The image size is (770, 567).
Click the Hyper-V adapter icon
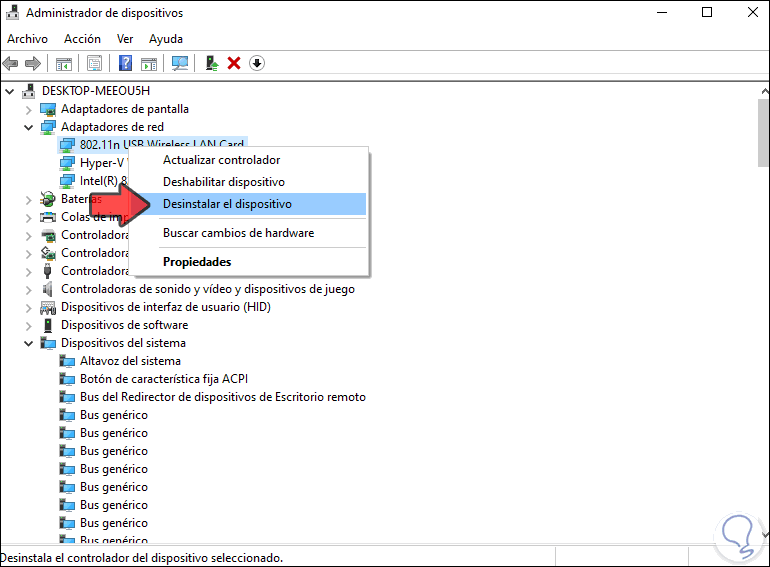(x=67, y=163)
